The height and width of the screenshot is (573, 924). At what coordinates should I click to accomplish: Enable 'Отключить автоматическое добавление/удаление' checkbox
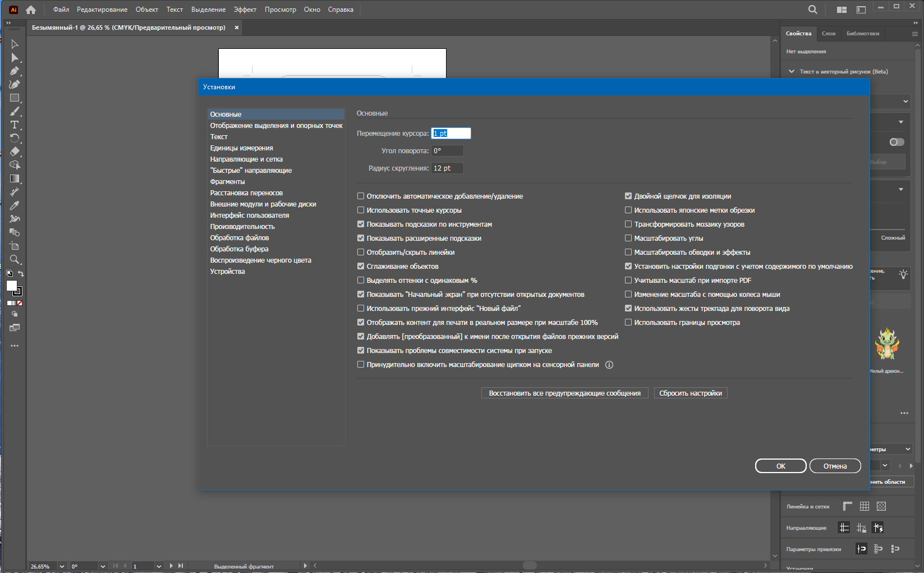coord(361,196)
